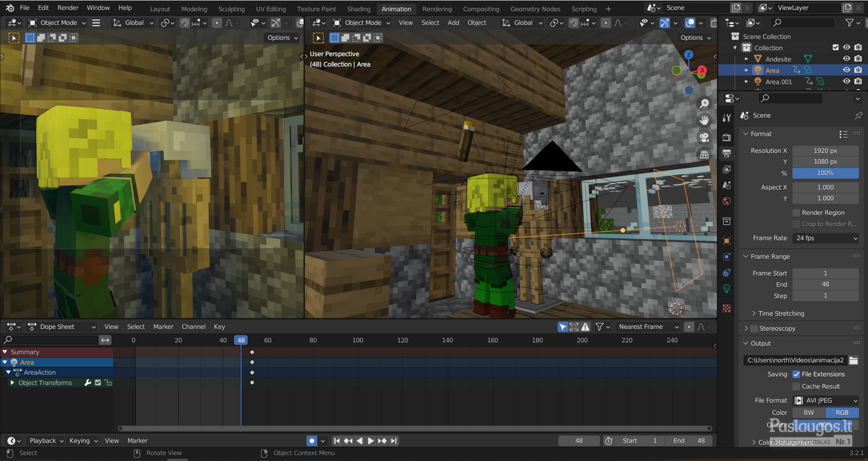Toggle the right viewport's snapping magnet
The image size is (868, 461).
(x=575, y=23)
